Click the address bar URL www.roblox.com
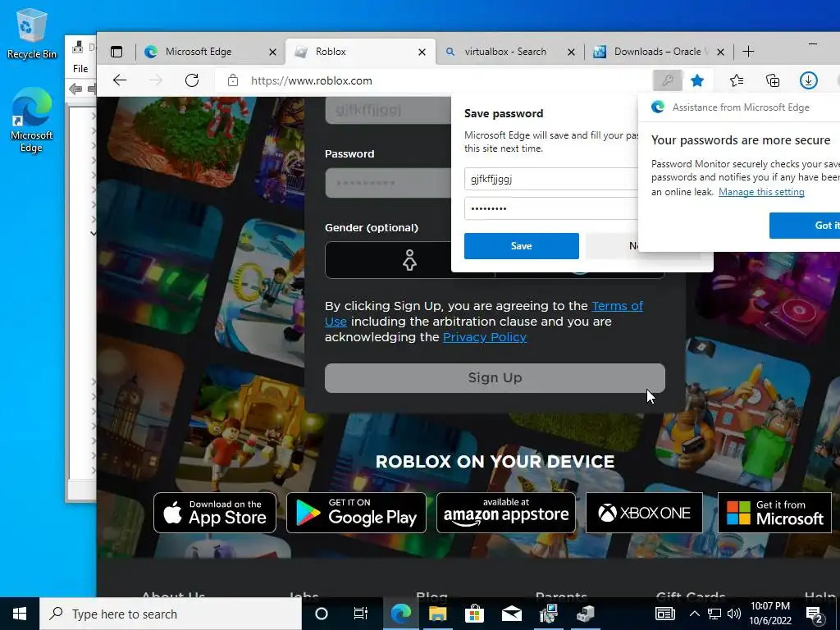This screenshot has width=840, height=630. 311,81
